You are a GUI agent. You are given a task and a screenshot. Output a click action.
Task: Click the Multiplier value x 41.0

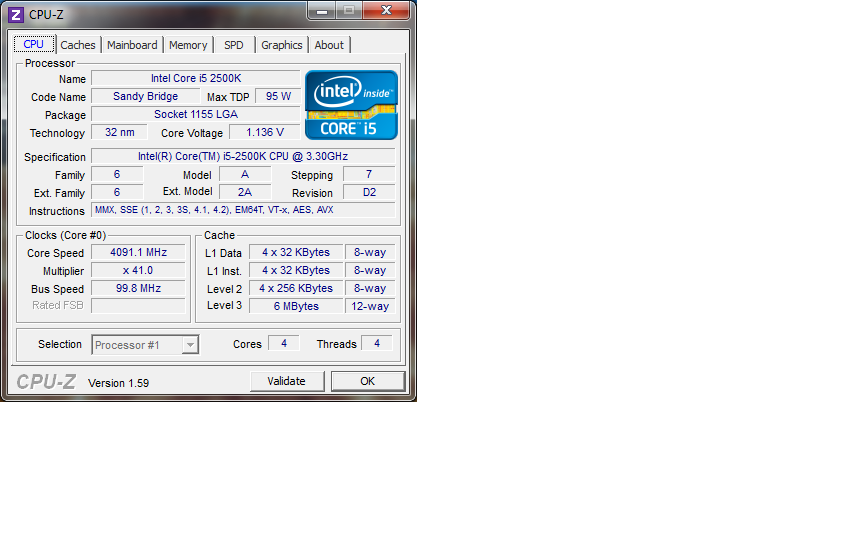pos(138,271)
